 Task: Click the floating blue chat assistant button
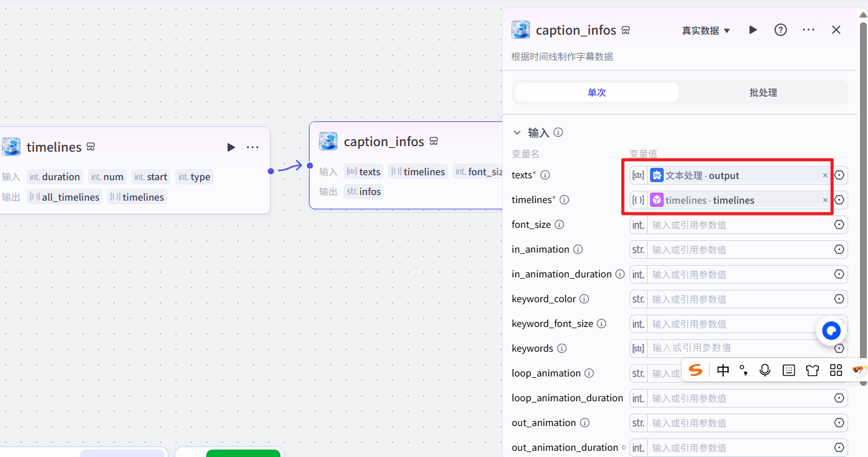click(831, 331)
